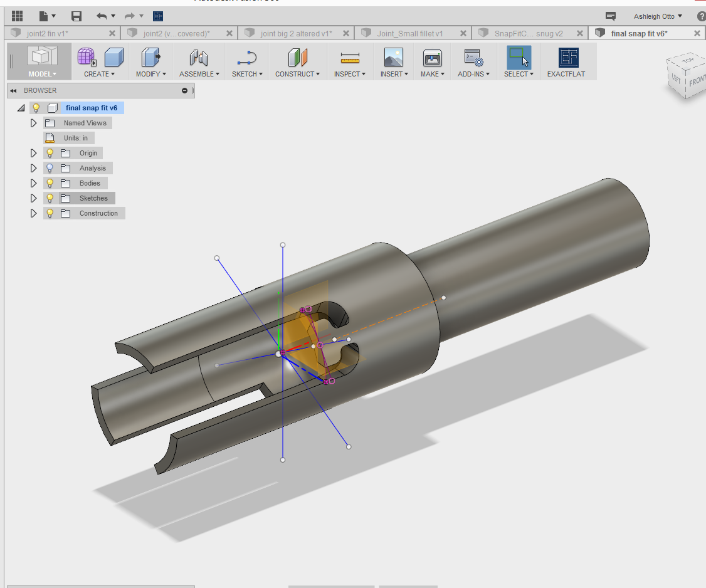Image resolution: width=706 pixels, height=588 pixels.
Task: Select the final snap fit v6 tab
Action: coord(639,33)
